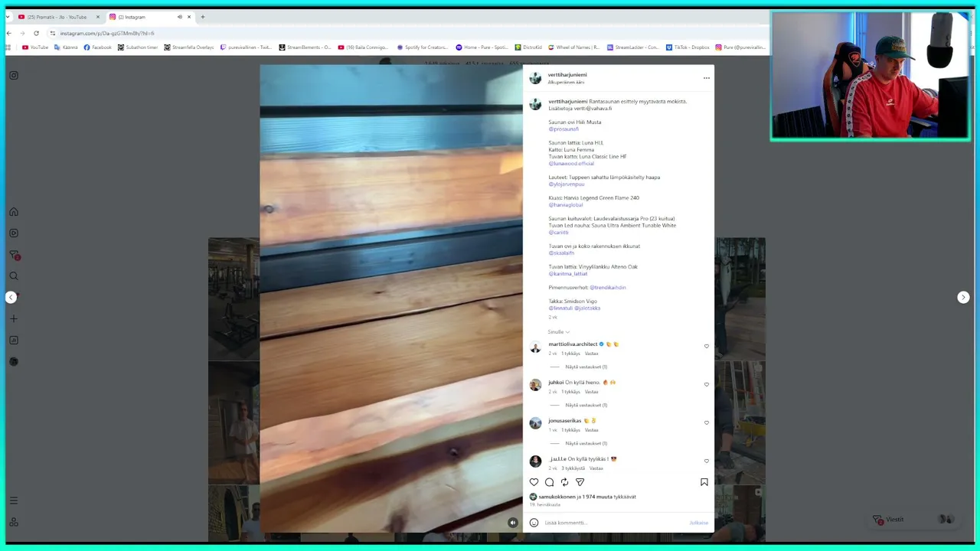Open the @ylojarvenpuu mention link

pyautogui.click(x=567, y=184)
